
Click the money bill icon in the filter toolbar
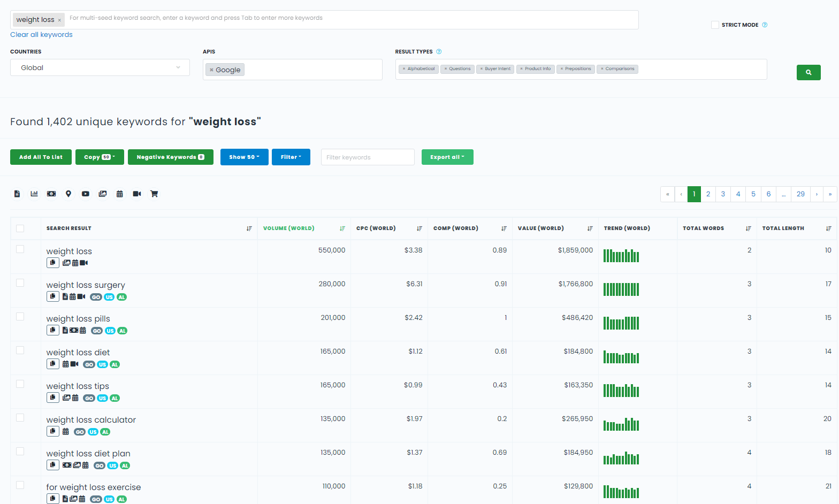(x=51, y=194)
